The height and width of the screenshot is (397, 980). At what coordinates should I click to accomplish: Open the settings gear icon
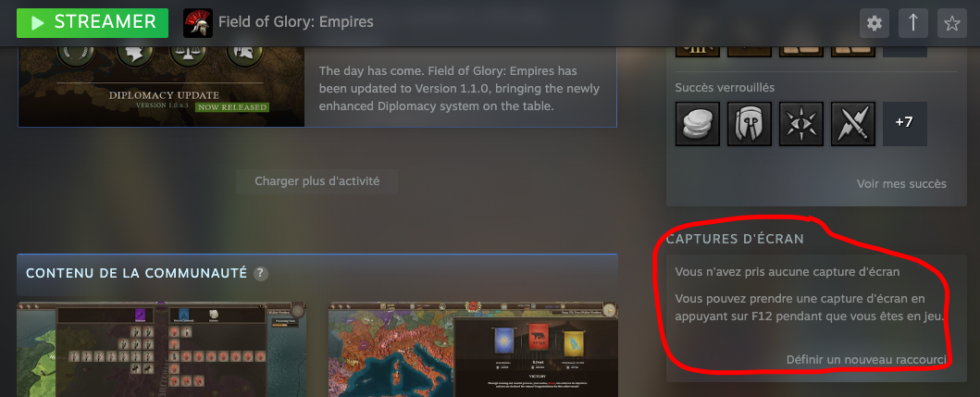tap(875, 24)
